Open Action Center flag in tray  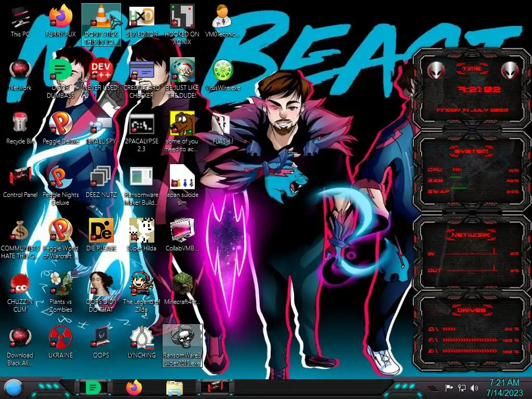coord(449,388)
